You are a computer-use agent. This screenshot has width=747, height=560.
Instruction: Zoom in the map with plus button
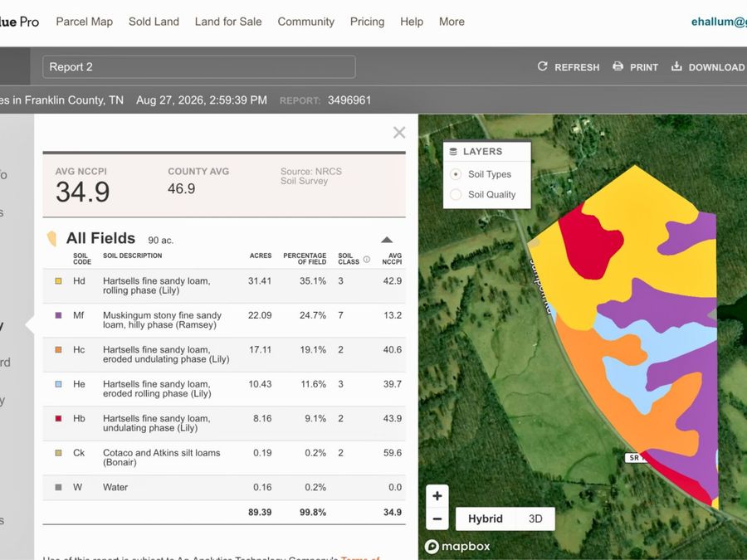pos(437,496)
